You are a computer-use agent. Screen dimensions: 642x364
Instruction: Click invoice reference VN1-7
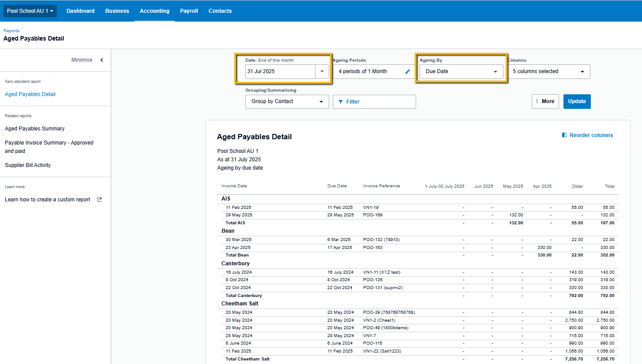tap(370, 336)
